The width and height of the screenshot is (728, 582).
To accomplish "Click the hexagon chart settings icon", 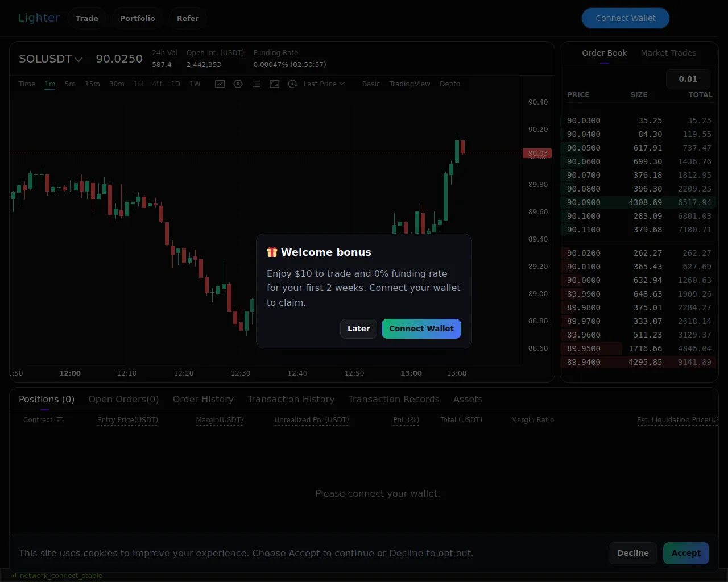I will click(238, 84).
